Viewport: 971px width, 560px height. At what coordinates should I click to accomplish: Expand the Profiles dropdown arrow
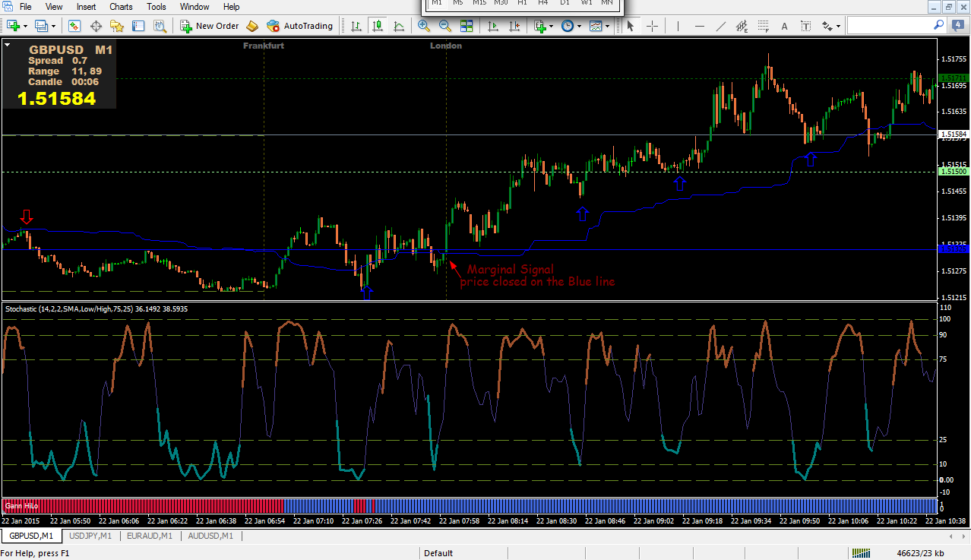53,26
